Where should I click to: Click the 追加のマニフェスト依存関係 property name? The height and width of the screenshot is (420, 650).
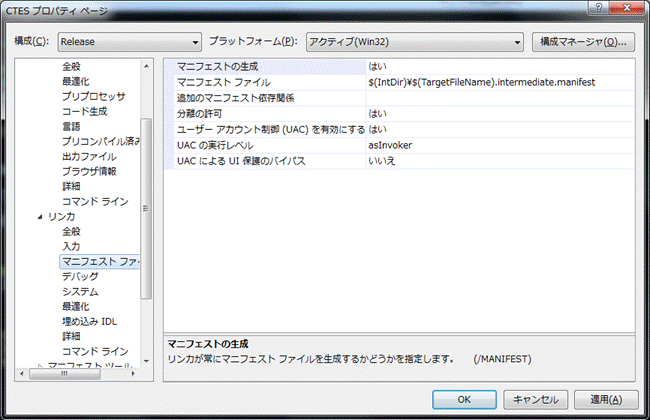point(235,98)
